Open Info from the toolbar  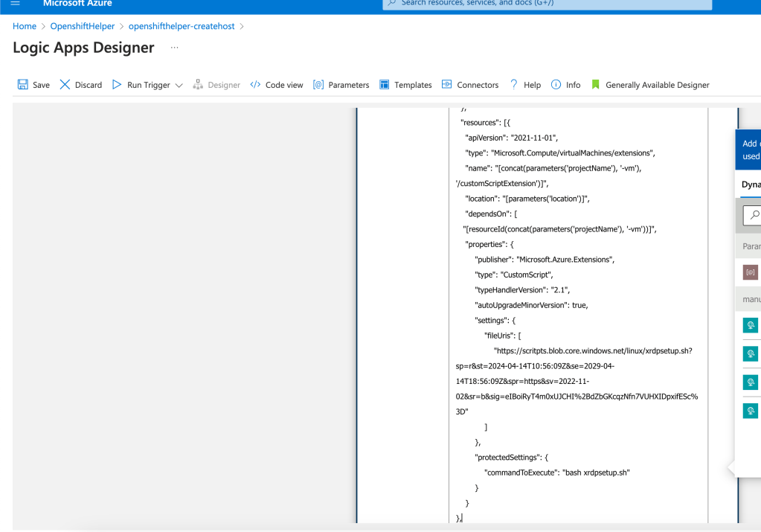click(574, 85)
